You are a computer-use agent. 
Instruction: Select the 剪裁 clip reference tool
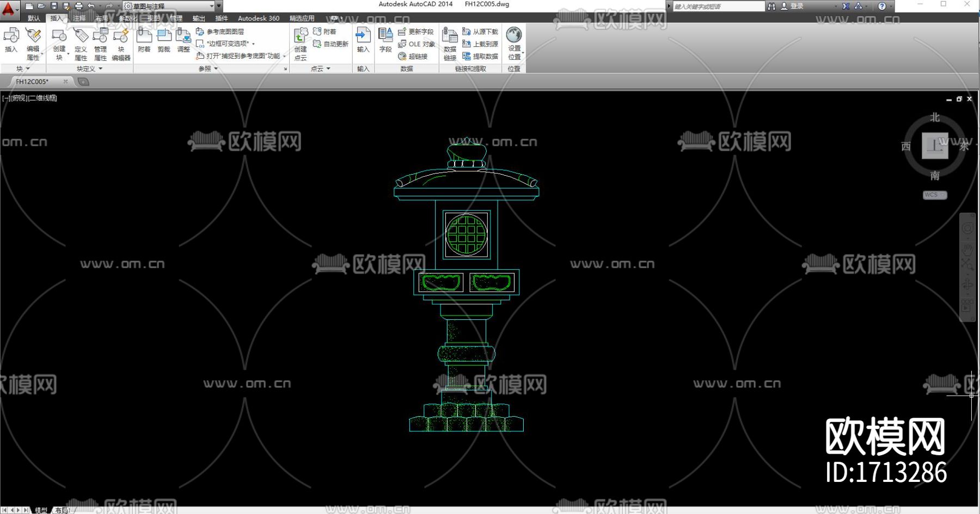pos(164,41)
